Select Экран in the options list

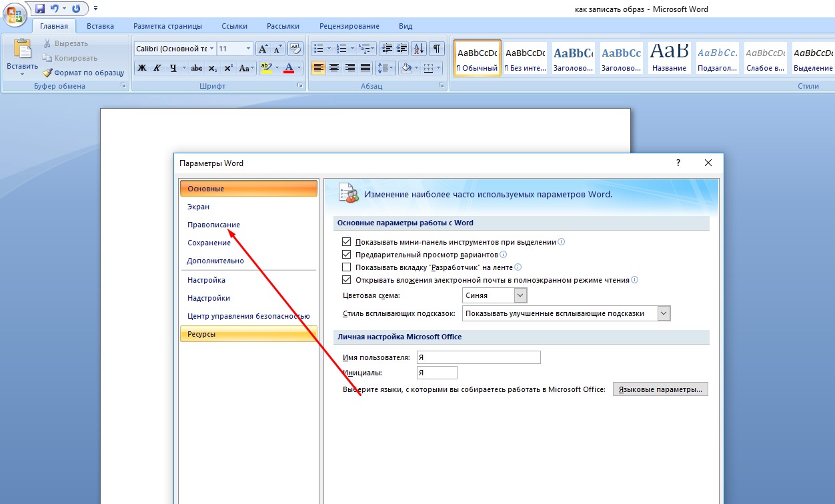pos(248,207)
